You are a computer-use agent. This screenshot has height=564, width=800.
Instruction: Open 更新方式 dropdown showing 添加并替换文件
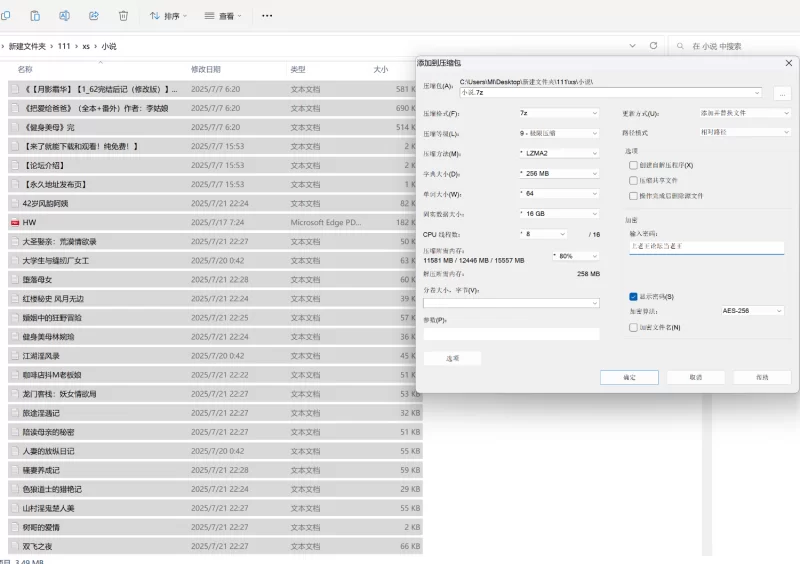744,113
